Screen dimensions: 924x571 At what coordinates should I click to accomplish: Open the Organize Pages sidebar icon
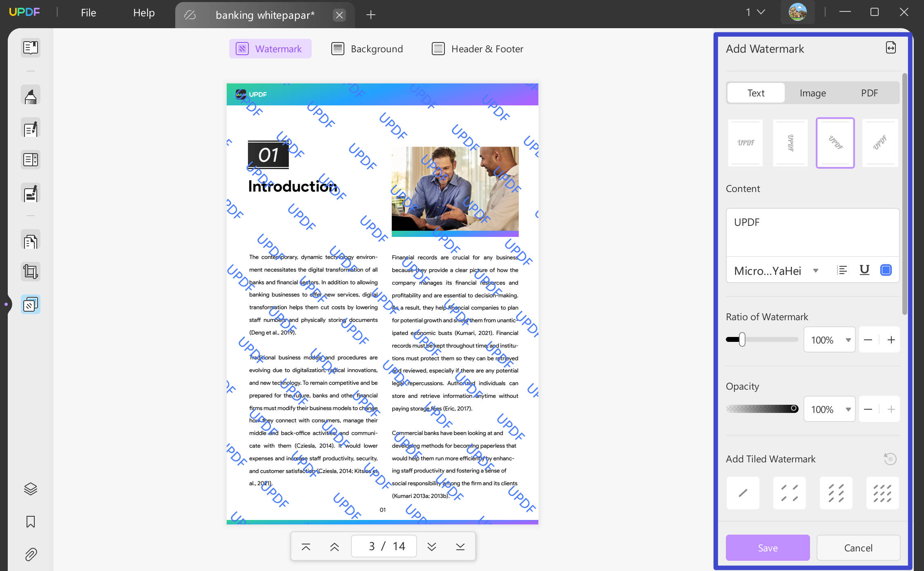coord(31,240)
